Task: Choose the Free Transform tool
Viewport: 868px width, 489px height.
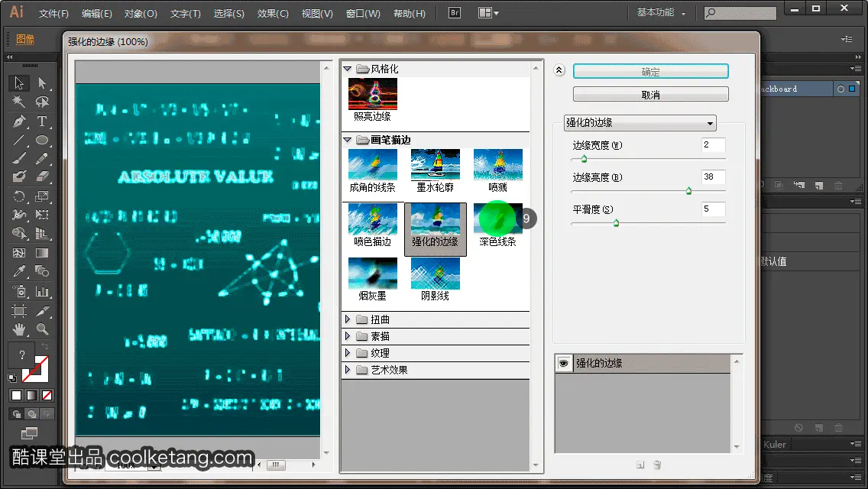Action: pos(42,215)
